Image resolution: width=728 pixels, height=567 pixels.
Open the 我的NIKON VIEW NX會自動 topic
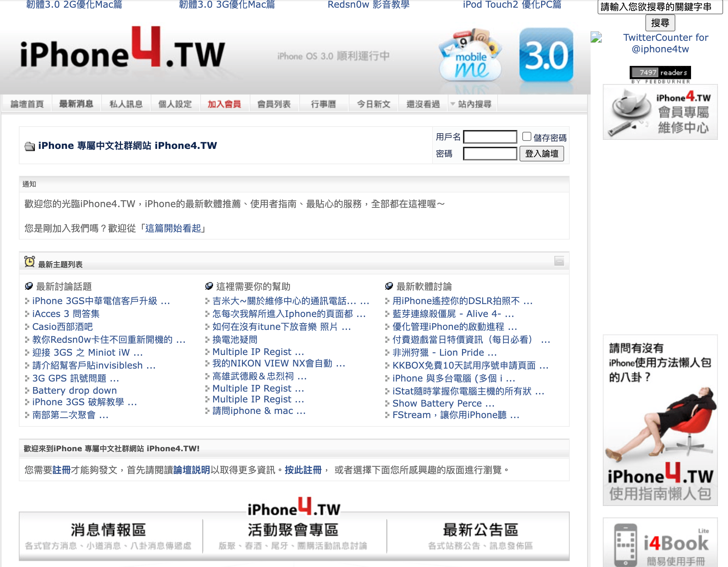click(x=279, y=364)
